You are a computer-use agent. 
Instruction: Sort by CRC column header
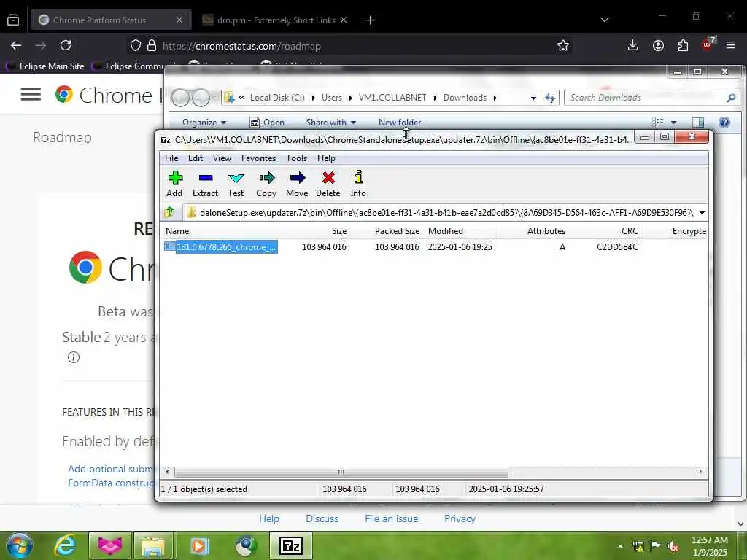click(630, 231)
